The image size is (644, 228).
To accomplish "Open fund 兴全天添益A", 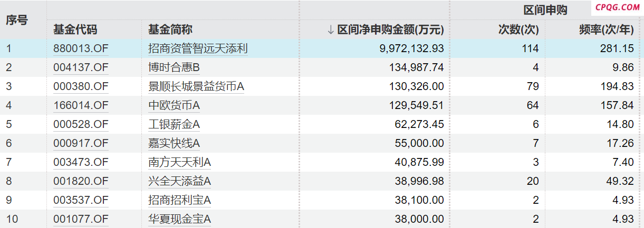I will click(180, 181).
